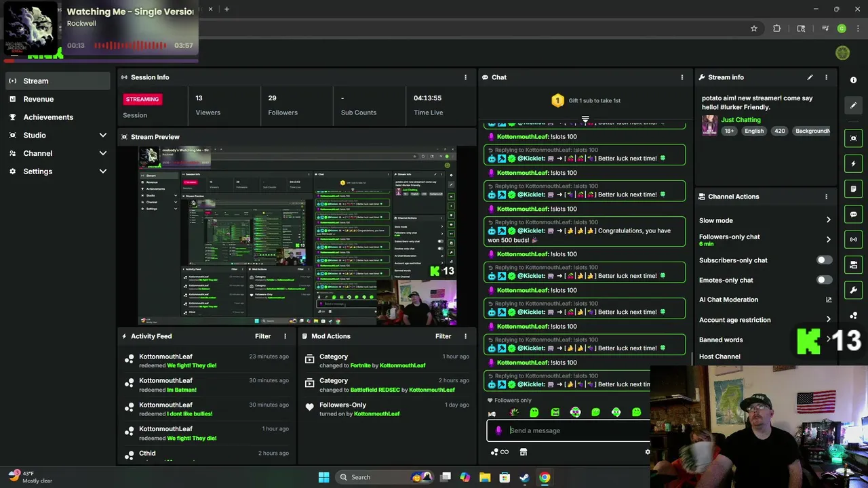Bookmark page with the star icon
Screen dimensions: 868x488
coord(753,28)
